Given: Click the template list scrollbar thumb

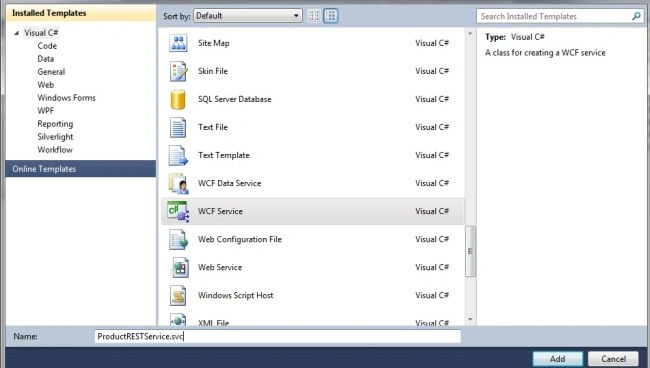Looking at the screenshot, I should click(x=470, y=251).
